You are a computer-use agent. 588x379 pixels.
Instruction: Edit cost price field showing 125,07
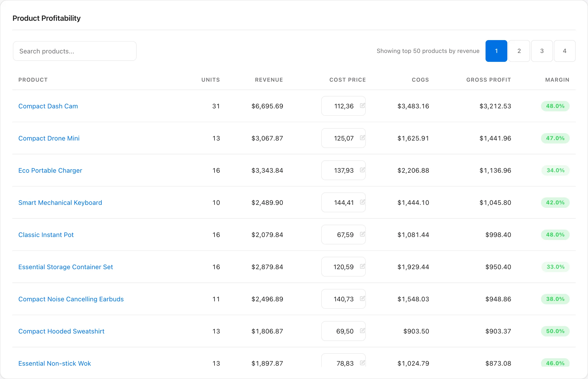[343, 138]
